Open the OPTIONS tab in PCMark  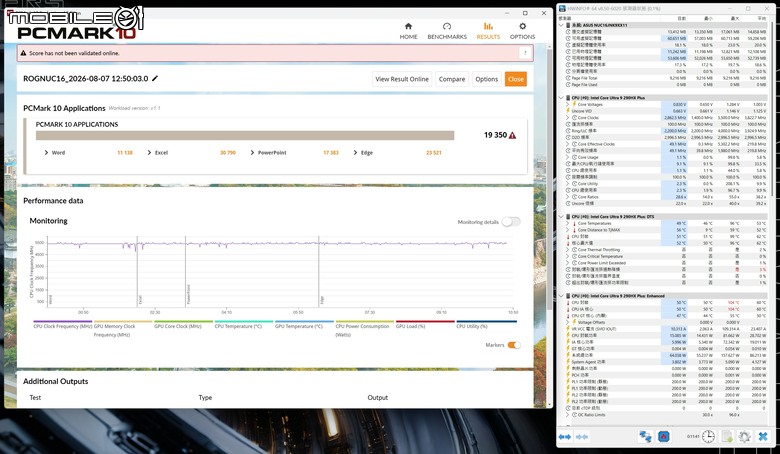pyautogui.click(x=522, y=31)
